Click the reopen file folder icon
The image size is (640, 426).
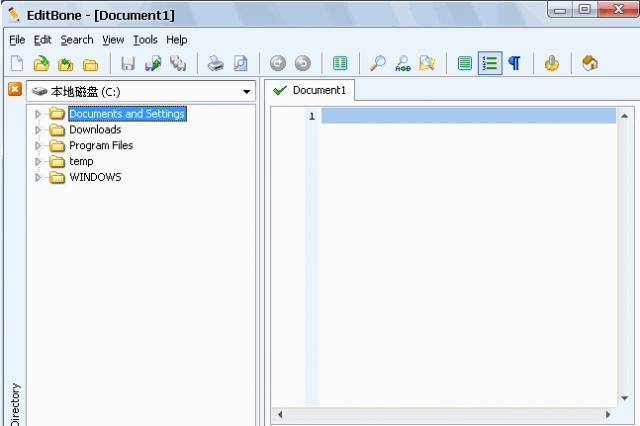pos(66,64)
